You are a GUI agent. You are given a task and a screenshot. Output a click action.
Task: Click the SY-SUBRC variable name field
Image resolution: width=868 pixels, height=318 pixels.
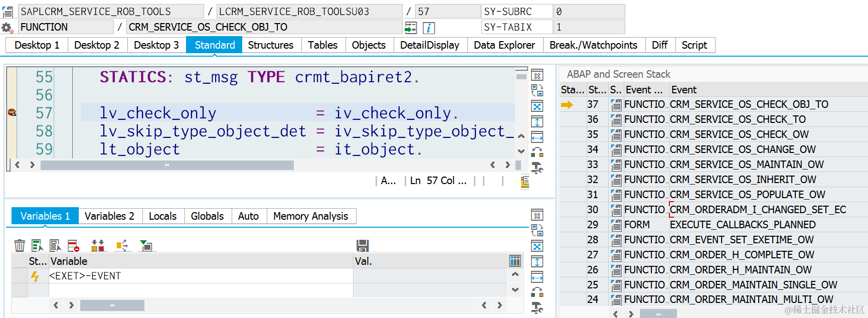click(516, 12)
